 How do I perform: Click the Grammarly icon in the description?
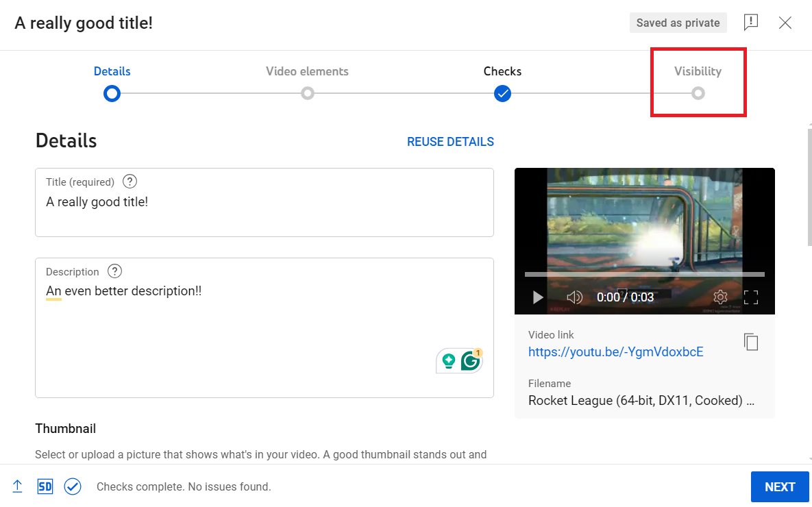click(x=469, y=360)
